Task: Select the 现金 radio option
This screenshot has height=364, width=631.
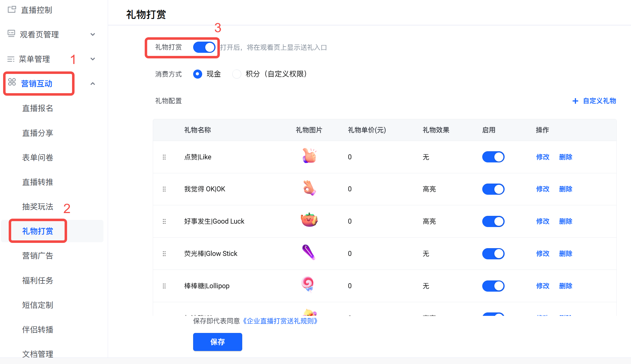Action: 197,74
